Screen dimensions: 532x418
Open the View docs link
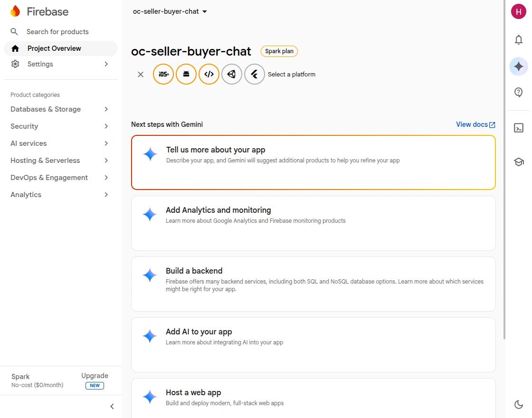475,124
